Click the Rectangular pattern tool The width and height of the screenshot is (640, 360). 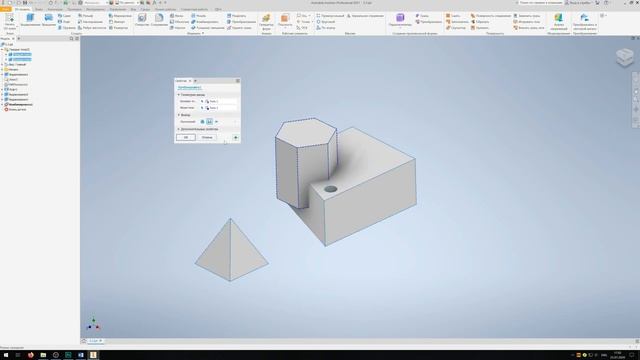330,16
